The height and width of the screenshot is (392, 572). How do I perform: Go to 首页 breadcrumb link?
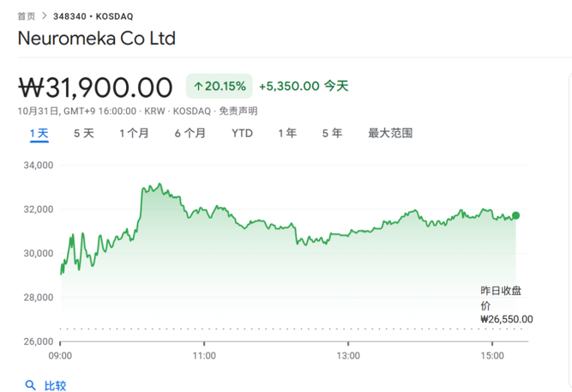point(27,16)
